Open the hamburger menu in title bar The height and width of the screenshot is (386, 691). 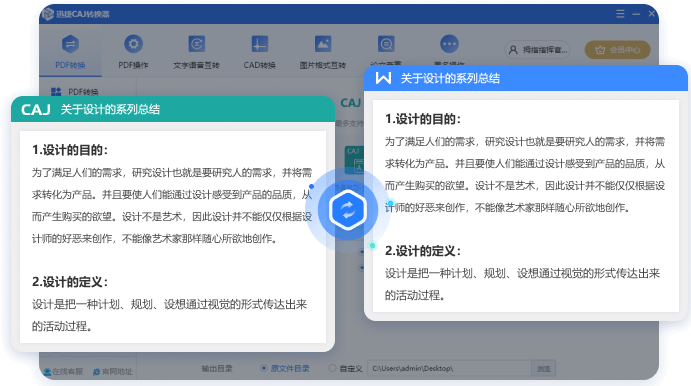(x=620, y=14)
